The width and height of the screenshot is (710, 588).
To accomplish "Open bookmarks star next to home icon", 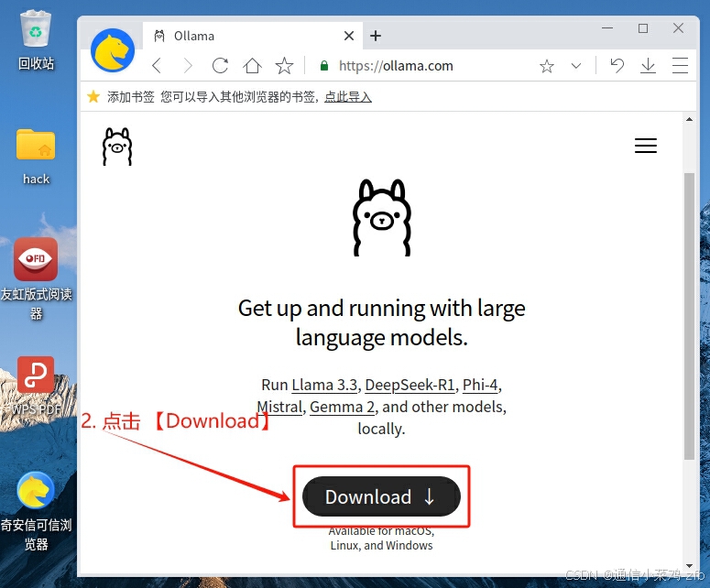I will [x=284, y=66].
